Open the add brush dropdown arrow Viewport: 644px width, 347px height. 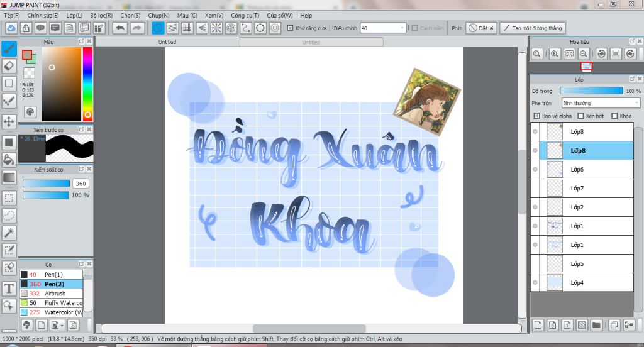coord(62,325)
